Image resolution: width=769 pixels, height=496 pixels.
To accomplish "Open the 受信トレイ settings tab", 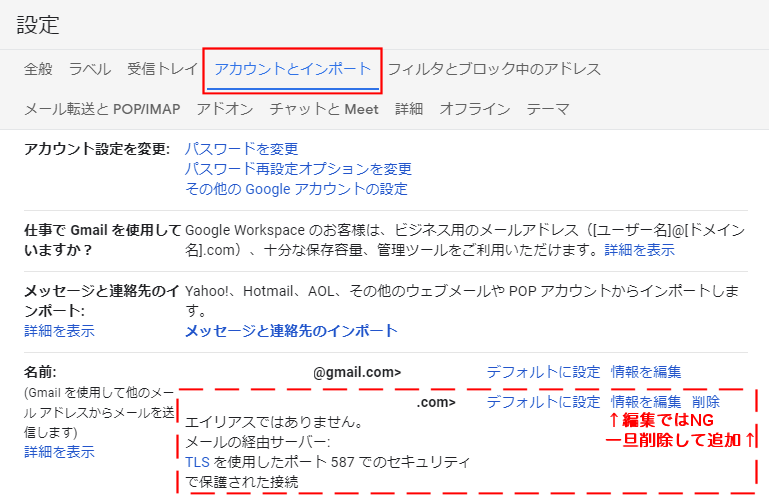I will point(162,69).
